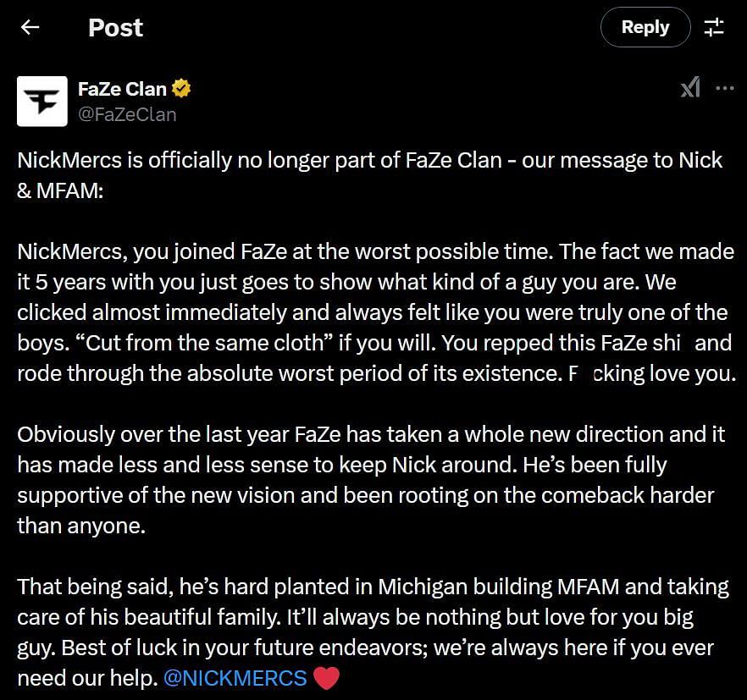
Task: Open the @FaZeClan handle link
Action: point(127,115)
